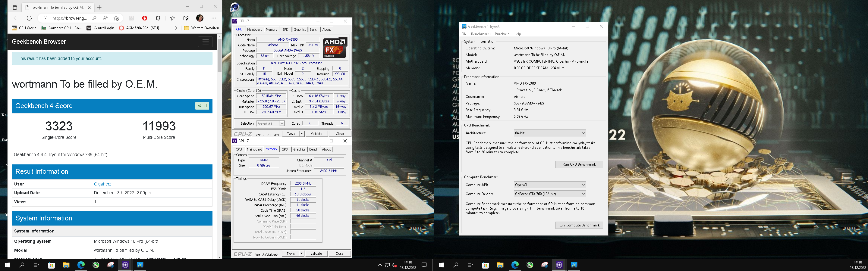Click DRAM Frequency value 1203.8 MHz
Image resolution: width=868 pixels, height=271 pixels.
[x=303, y=183]
